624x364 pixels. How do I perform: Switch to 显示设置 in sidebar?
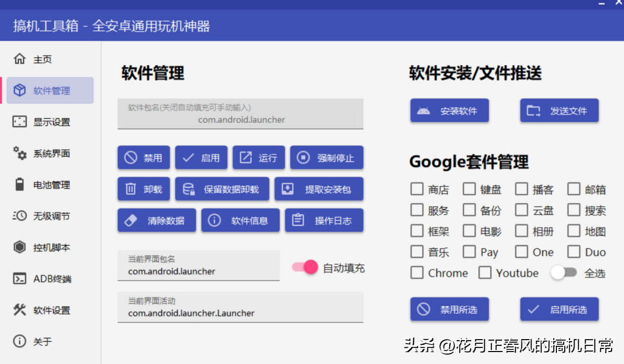click(50, 122)
